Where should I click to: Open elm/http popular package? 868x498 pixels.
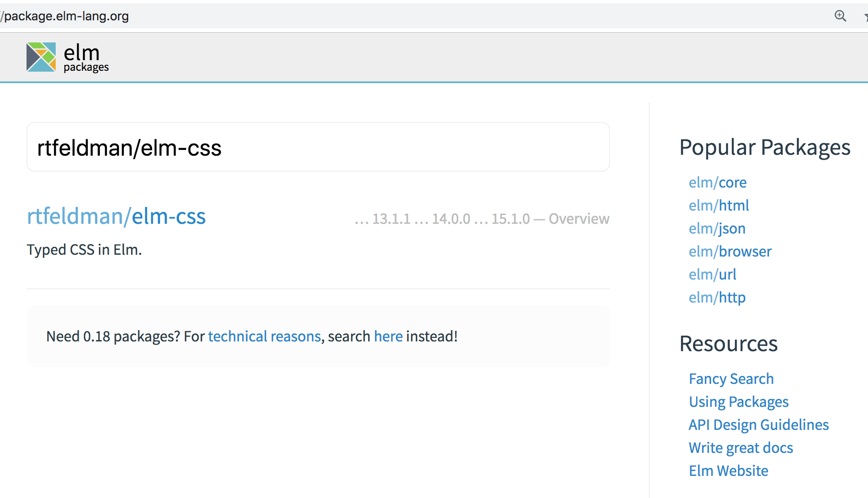717,298
